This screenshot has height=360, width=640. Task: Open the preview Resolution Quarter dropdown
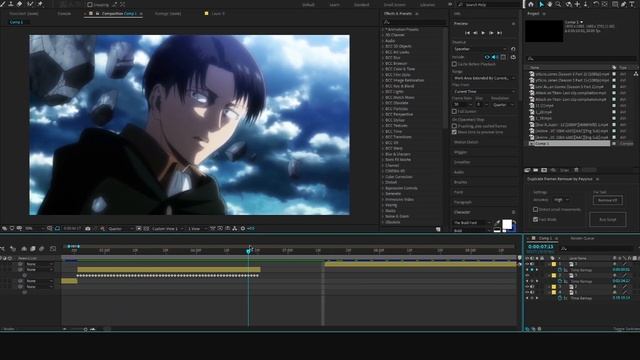point(503,105)
